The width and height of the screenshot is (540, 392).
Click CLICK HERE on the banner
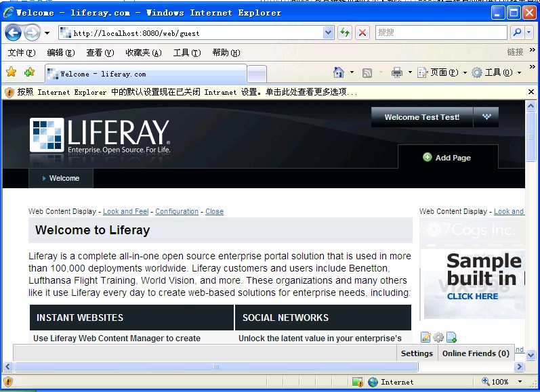[x=472, y=297]
